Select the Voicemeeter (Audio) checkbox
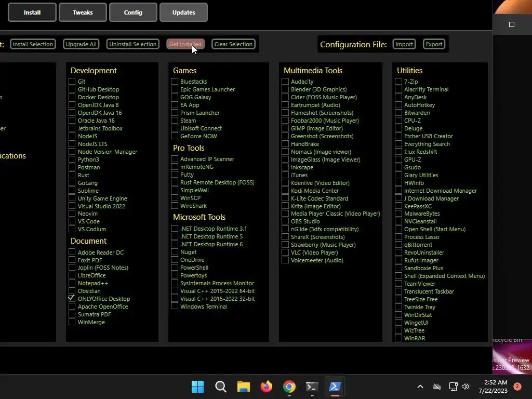532x399 pixels. coord(285,260)
